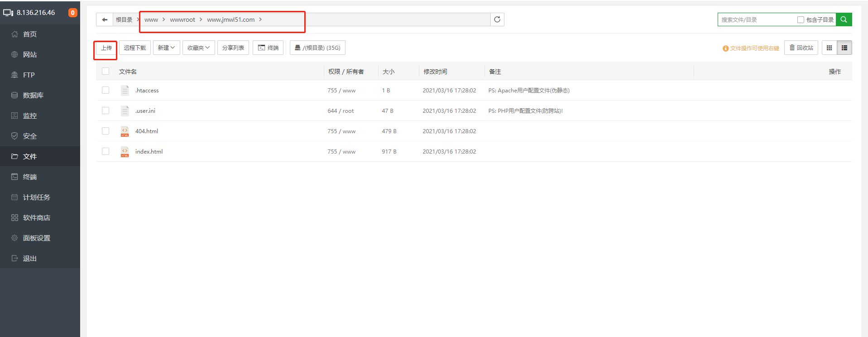Go to 根目录 in the path bar
Screen dimensions: 868x337
tap(124, 19)
